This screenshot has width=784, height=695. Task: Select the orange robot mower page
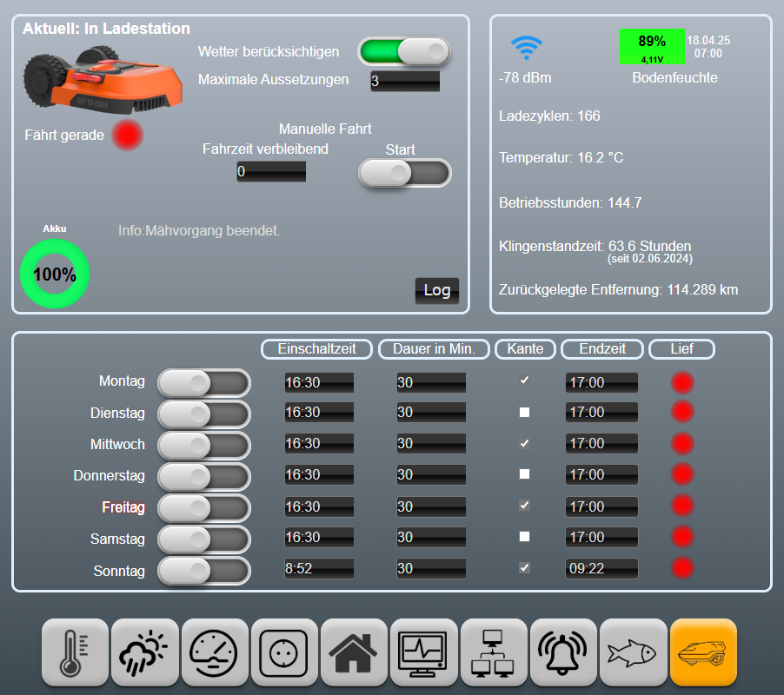[x=703, y=652]
